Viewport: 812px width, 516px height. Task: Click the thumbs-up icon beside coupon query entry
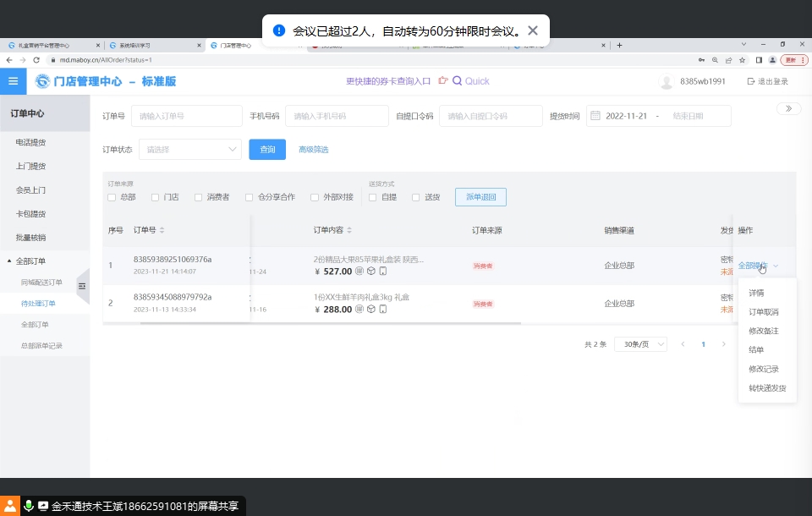(x=442, y=81)
